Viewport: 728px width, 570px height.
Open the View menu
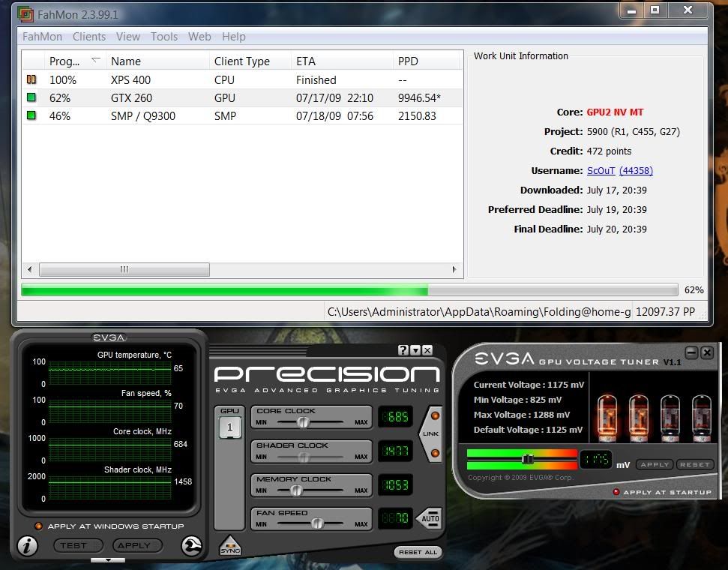pyautogui.click(x=127, y=37)
